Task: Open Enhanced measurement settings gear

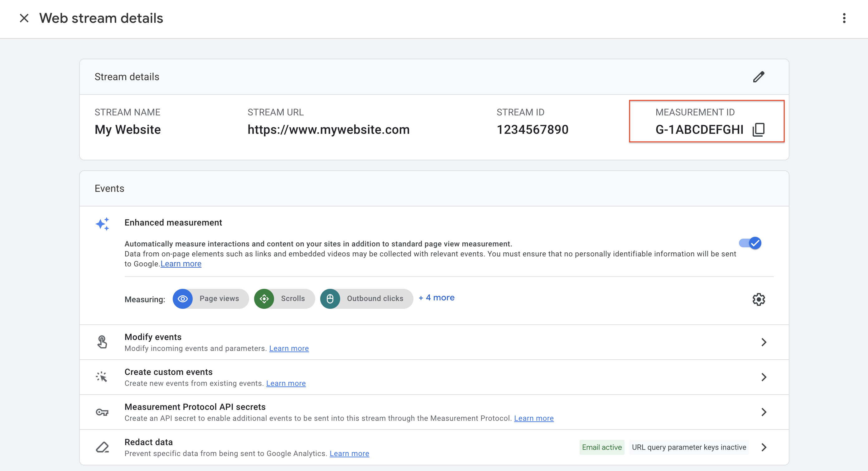Action: coord(759,299)
